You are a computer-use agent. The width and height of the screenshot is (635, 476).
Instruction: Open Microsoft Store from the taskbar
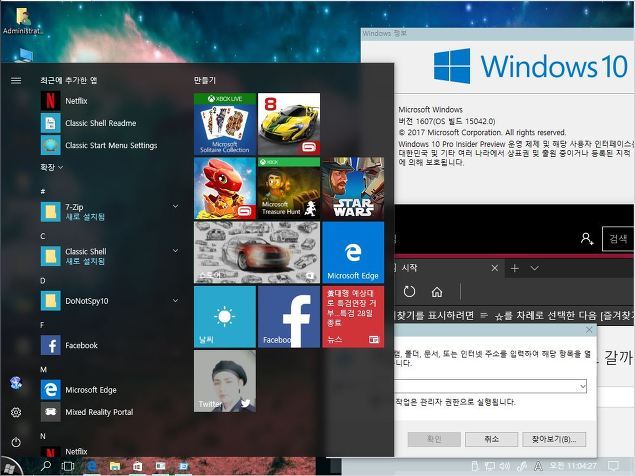pos(138,467)
